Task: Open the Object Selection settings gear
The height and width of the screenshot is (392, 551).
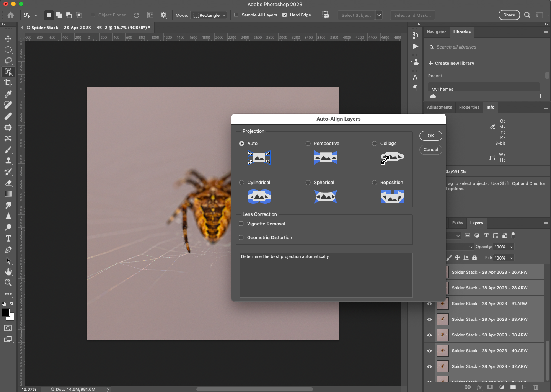Action: 164,15
